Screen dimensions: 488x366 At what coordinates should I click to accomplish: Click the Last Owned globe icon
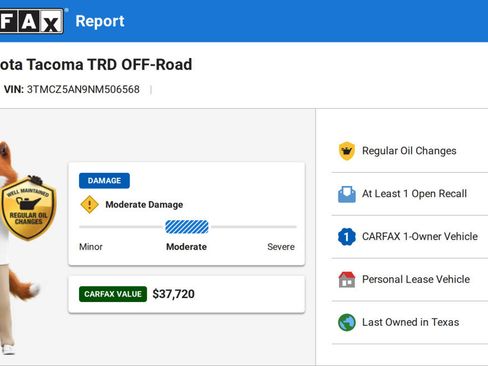[347, 322]
